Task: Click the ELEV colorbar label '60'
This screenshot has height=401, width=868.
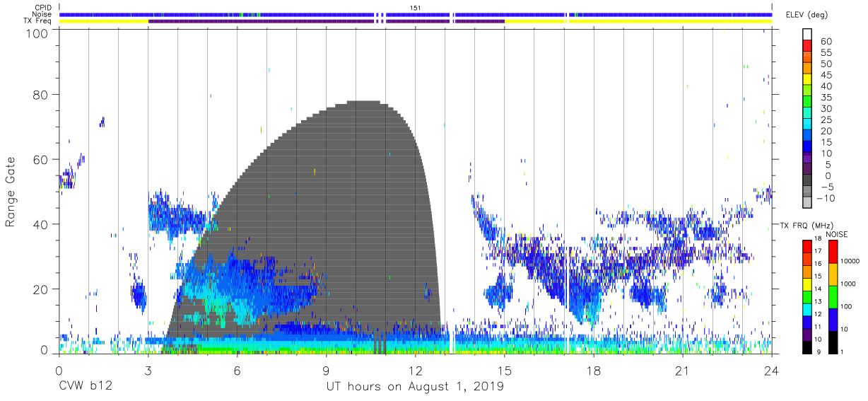Action: click(x=826, y=41)
